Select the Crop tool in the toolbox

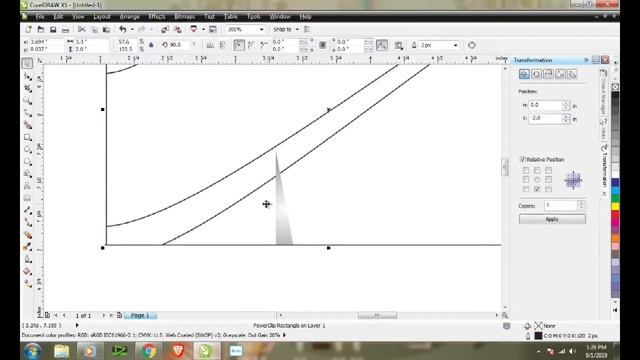pyautogui.click(x=27, y=88)
